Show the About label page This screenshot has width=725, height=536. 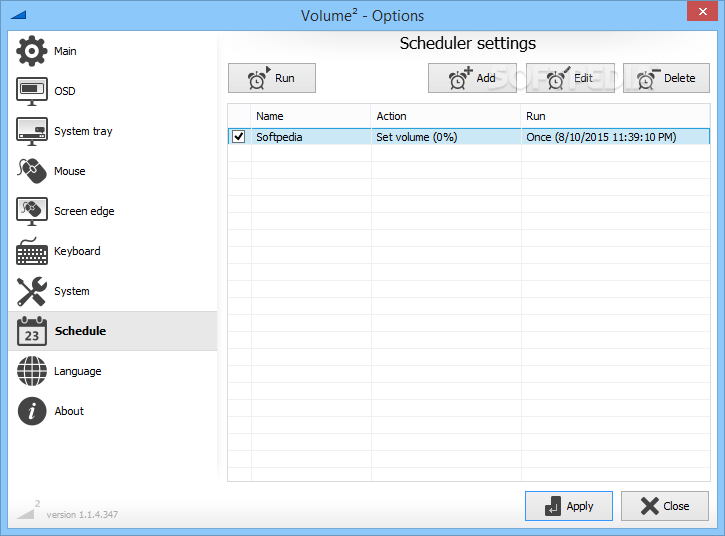click(x=69, y=411)
